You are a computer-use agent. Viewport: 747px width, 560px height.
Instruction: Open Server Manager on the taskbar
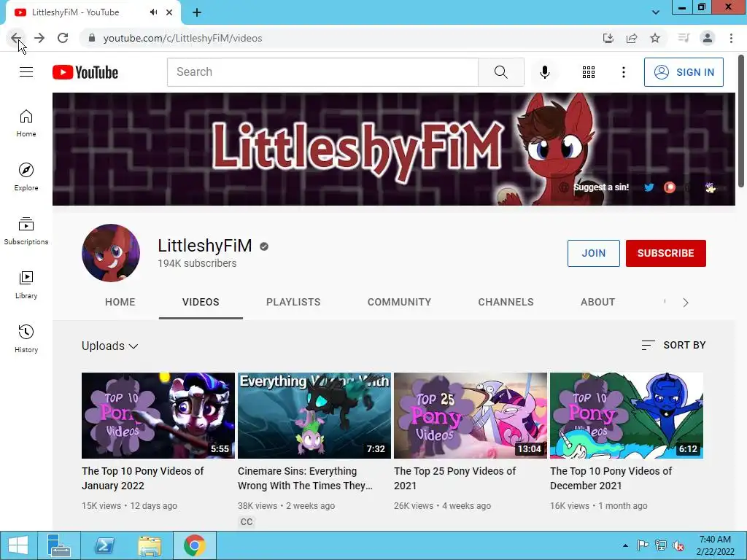coord(59,545)
